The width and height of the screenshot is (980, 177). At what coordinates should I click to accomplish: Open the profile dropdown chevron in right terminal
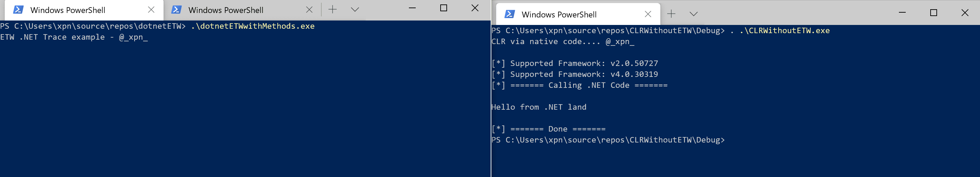pyautogui.click(x=693, y=14)
